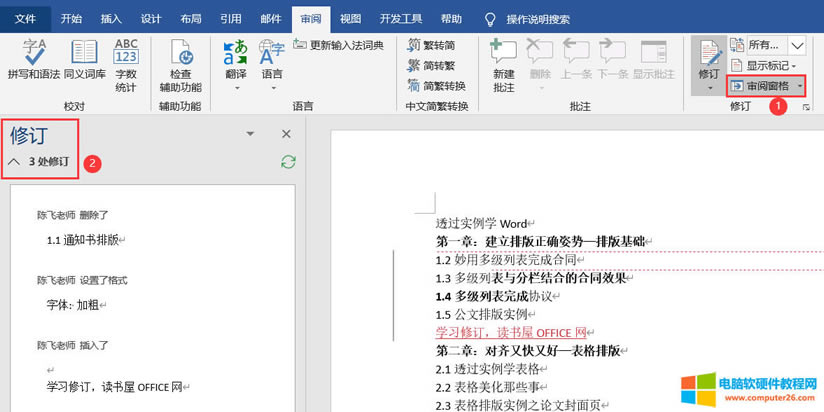The image size is (824, 412).
Task: Click Update Input Method Dictionary
Action: 338,45
